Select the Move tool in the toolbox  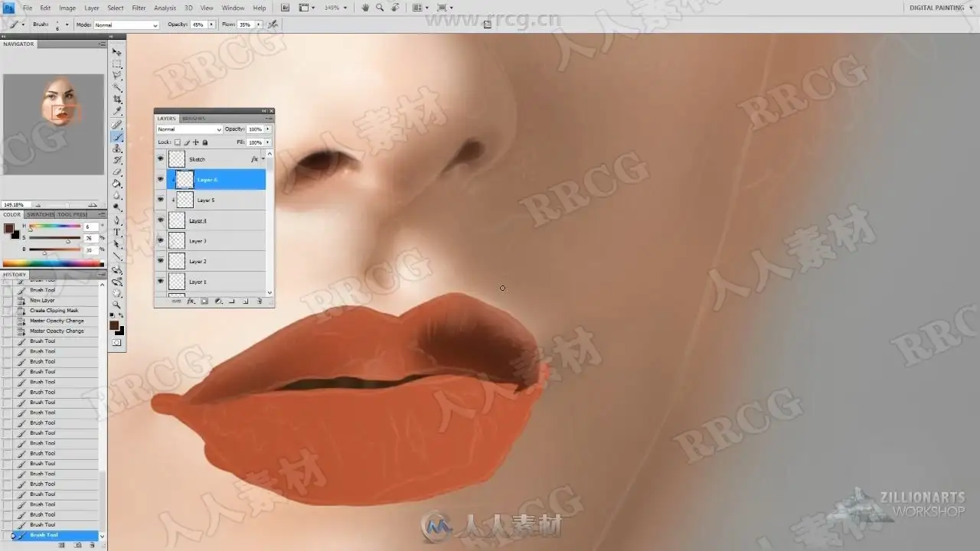(117, 52)
